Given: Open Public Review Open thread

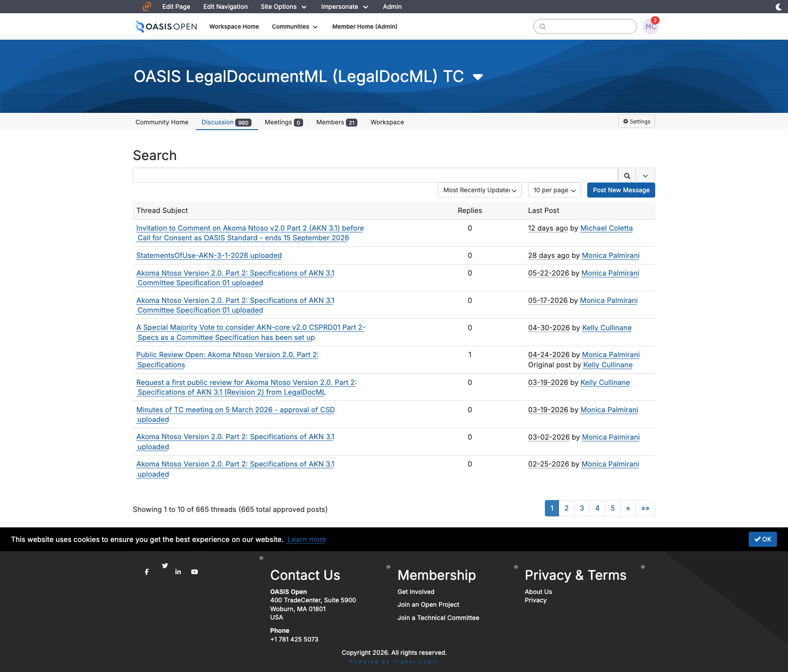Looking at the screenshot, I should pyautogui.click(x=227, y=360).
